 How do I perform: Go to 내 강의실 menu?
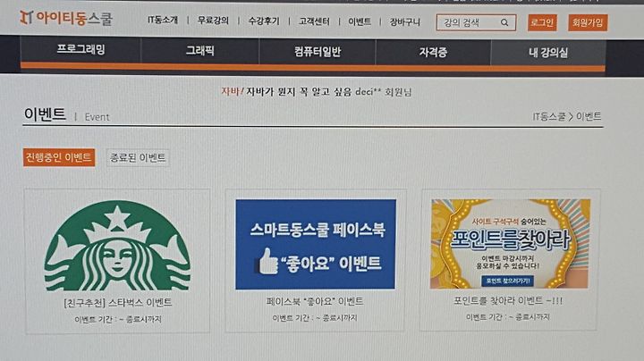pyautogui.click(x=548, y=52)
